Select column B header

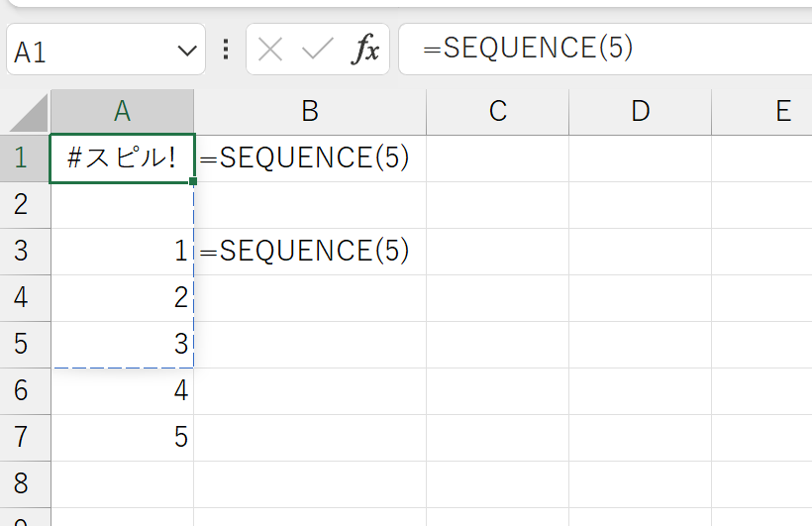[x=310, y=111]
